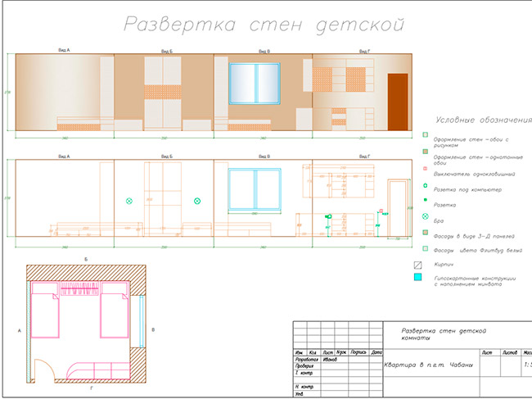
Task: Click the title 'Развертка стен детской'
Action: (x=263, y=25)
